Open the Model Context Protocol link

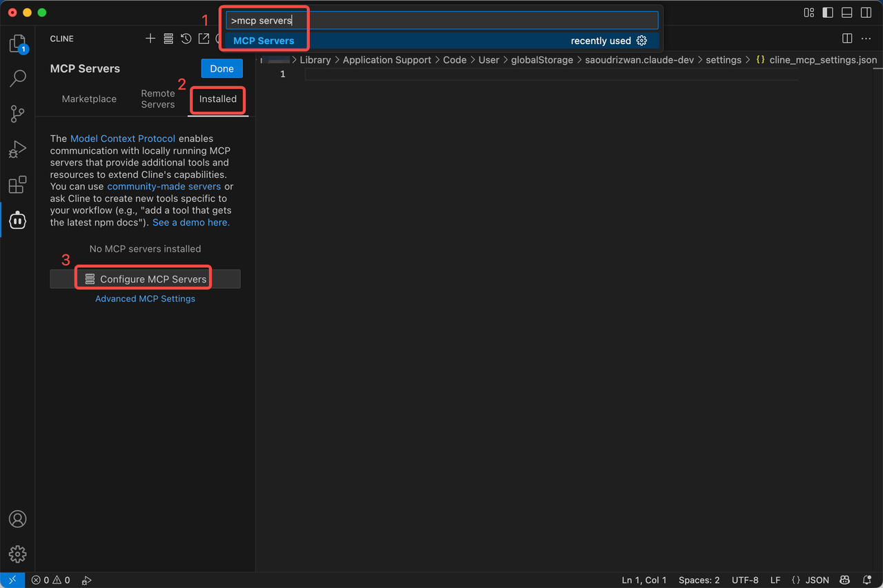tap(123, 139)
